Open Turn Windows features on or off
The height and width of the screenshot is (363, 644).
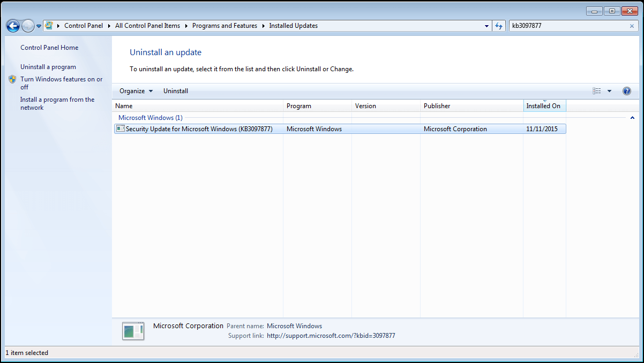click(x=62, y=83)
